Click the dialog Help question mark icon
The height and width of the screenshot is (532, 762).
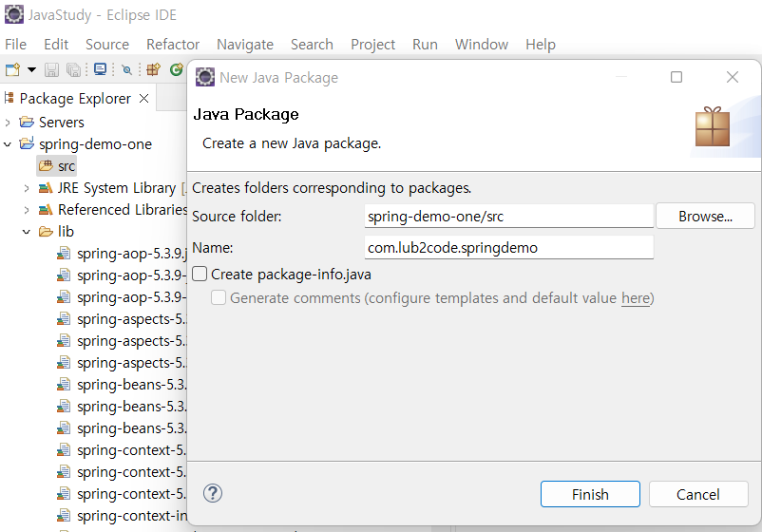[x=213, y=494]
